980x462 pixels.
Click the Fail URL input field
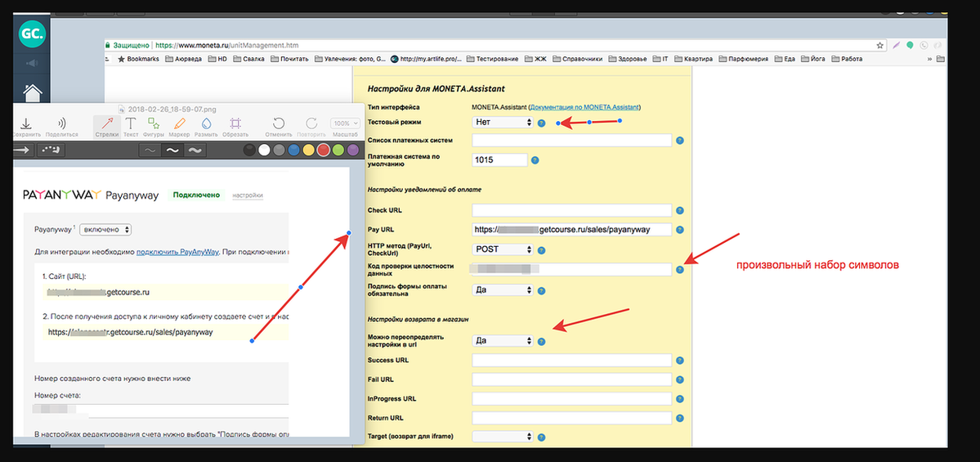[x=572, y=379]
